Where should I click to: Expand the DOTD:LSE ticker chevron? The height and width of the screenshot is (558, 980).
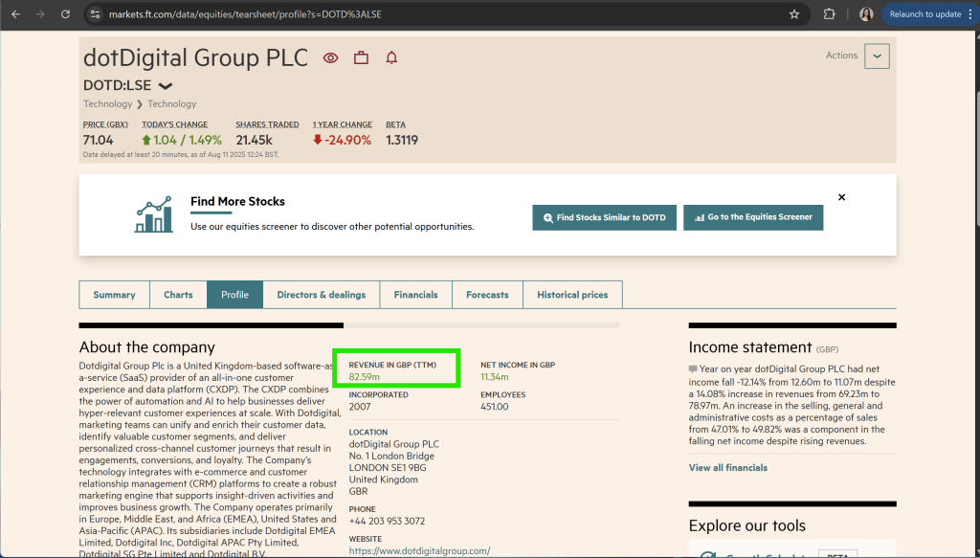[166, 86]
